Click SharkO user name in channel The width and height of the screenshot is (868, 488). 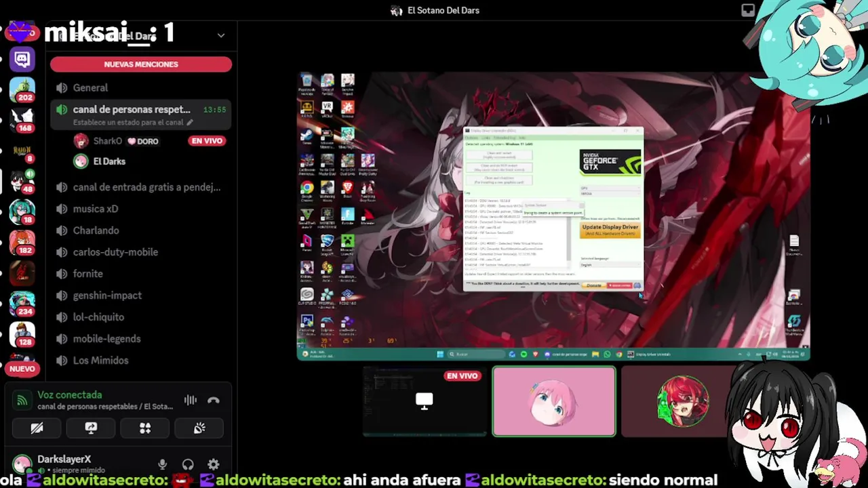[x=108, y=141]
